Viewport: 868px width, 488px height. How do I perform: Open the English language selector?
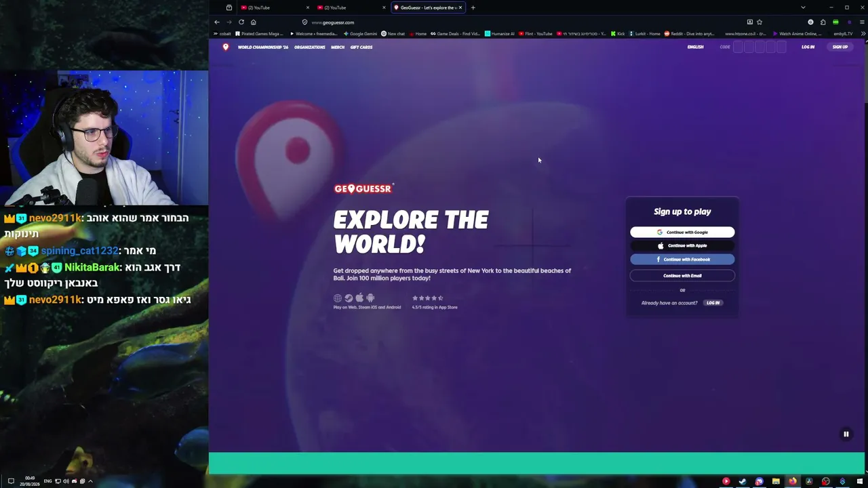[x=695, y=47]
